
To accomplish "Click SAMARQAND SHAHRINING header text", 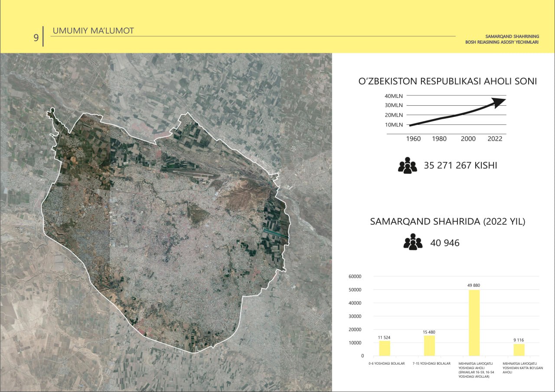I will [512, 36].
